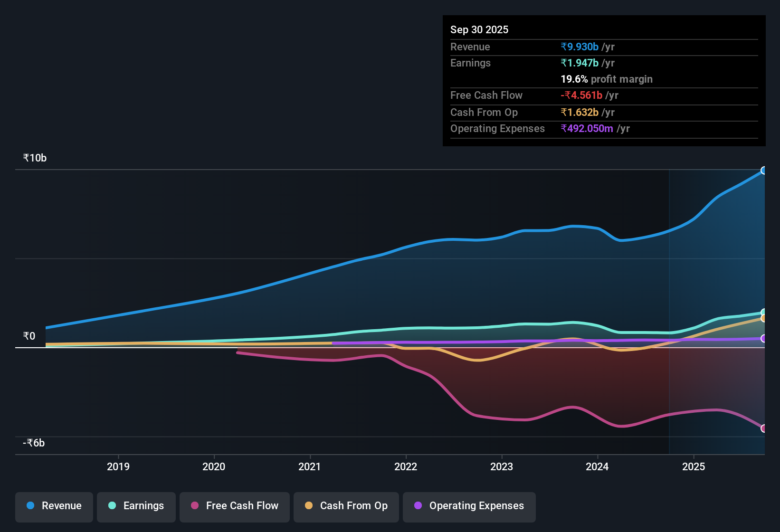Click the pink Free Cash Flow legend dot
Image resolution: width=780 pixels, height=532 pixels.
(194, 506)
